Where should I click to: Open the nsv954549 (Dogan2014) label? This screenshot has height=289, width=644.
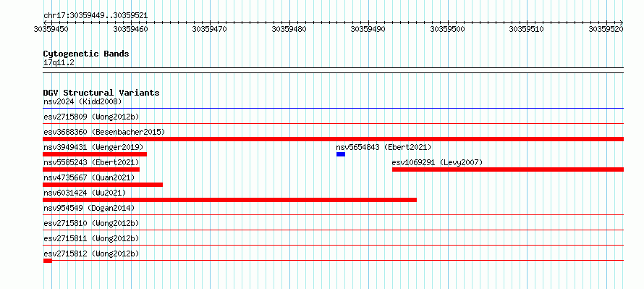(x=89, y=208)
